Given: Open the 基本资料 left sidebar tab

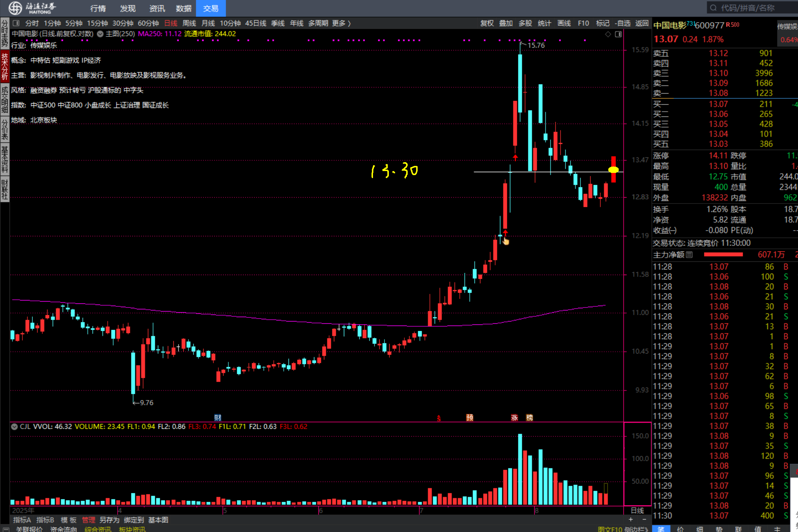Looking at the screenshot, I should coord(4,159).
